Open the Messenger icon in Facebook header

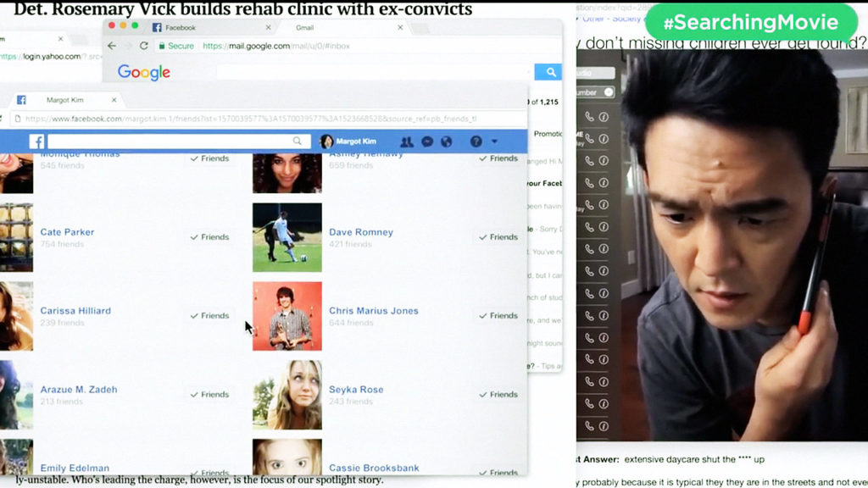pos(427,141)
